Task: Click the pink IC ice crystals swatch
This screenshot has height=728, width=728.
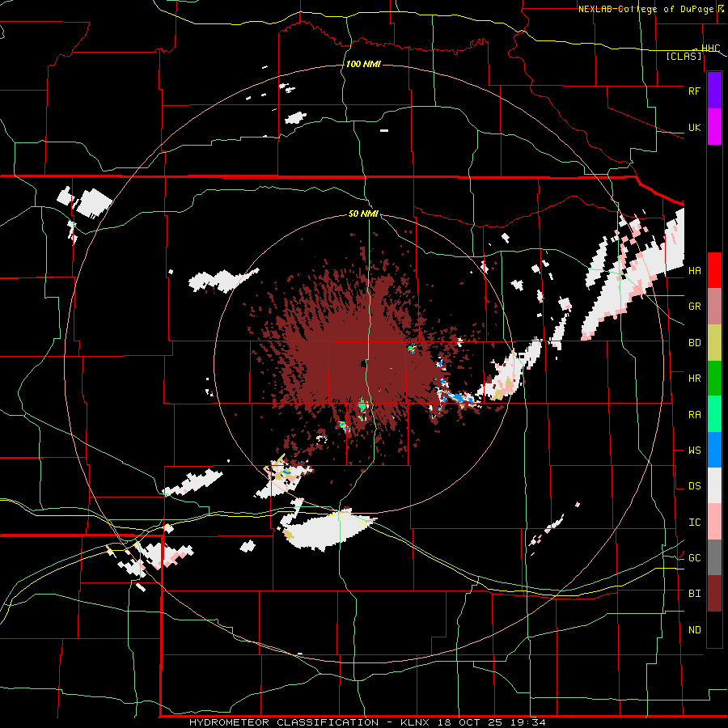Action: (714, 522)
